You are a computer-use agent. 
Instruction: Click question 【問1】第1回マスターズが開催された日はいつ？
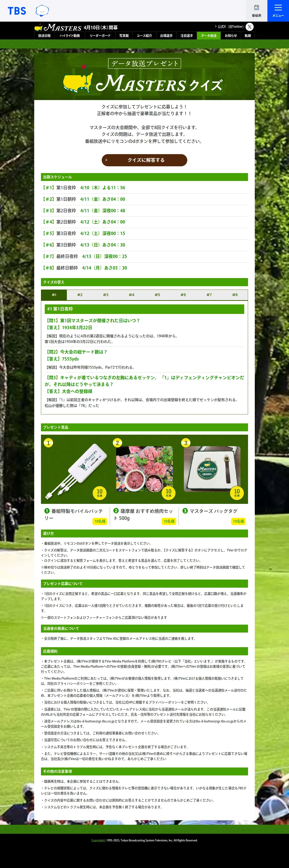93,321
